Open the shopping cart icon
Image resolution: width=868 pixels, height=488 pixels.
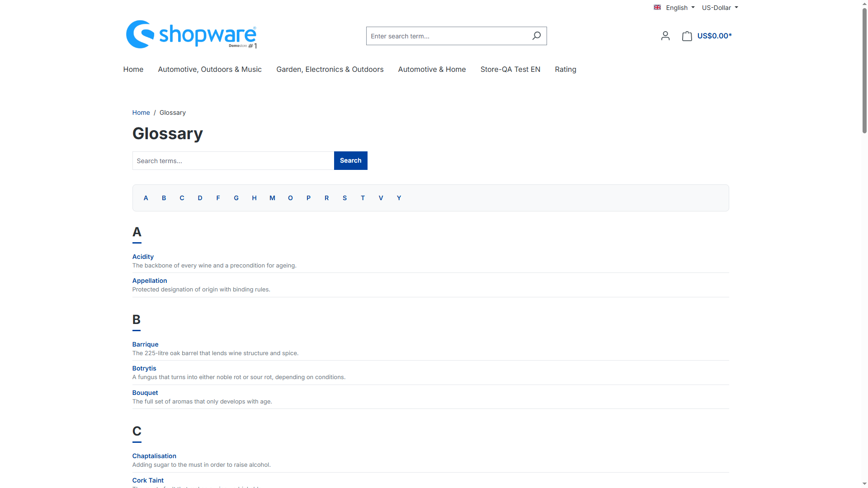point(687,36)
